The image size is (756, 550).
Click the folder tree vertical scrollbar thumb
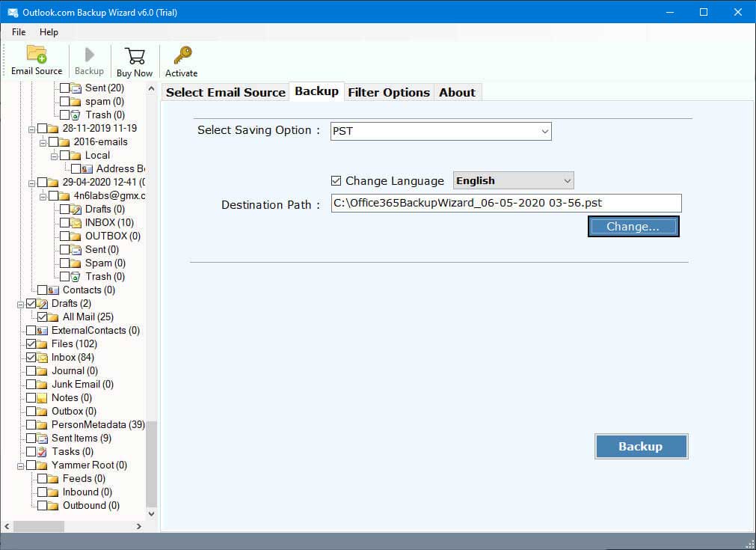point(151,464)
